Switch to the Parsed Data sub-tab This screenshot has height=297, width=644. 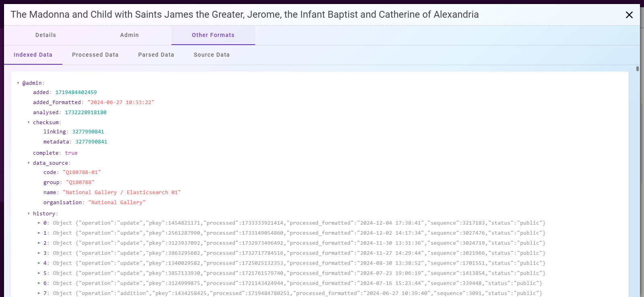[156, 55]
